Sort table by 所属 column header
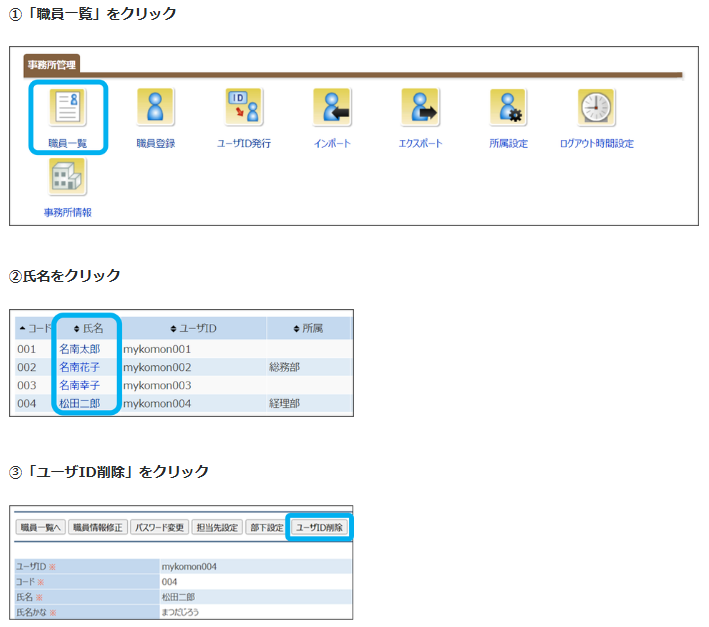 tap(308, 328)
